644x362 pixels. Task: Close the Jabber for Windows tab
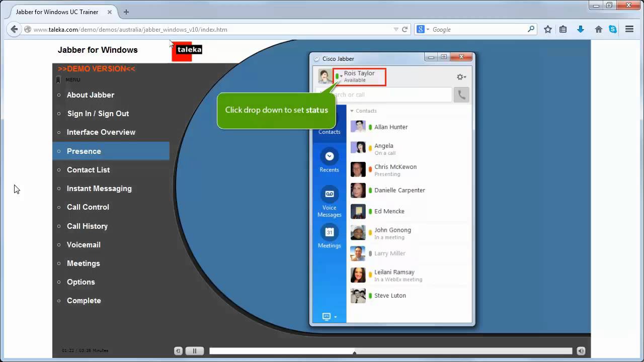(109, 12)
